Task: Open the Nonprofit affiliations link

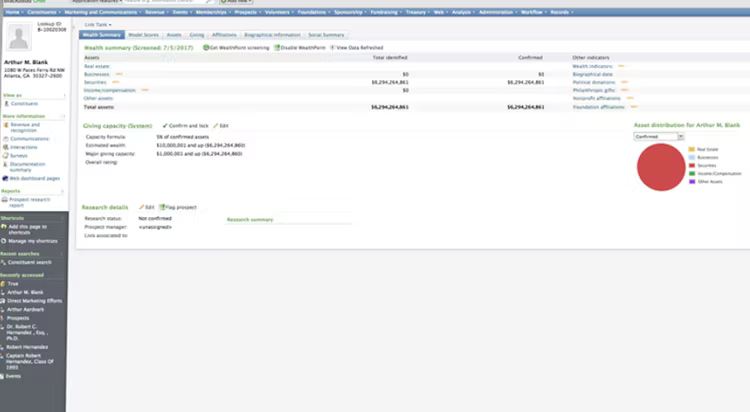Action: pyautogui.click(x=596, y=98)
